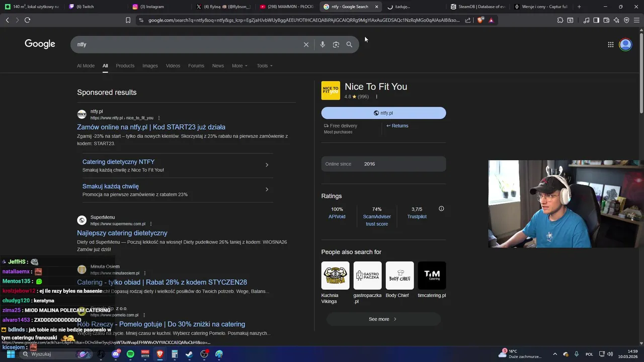Viewport: 644px width, 362px height.
Task: Show Ratings info icon
Action: click(x=441, y=209)
